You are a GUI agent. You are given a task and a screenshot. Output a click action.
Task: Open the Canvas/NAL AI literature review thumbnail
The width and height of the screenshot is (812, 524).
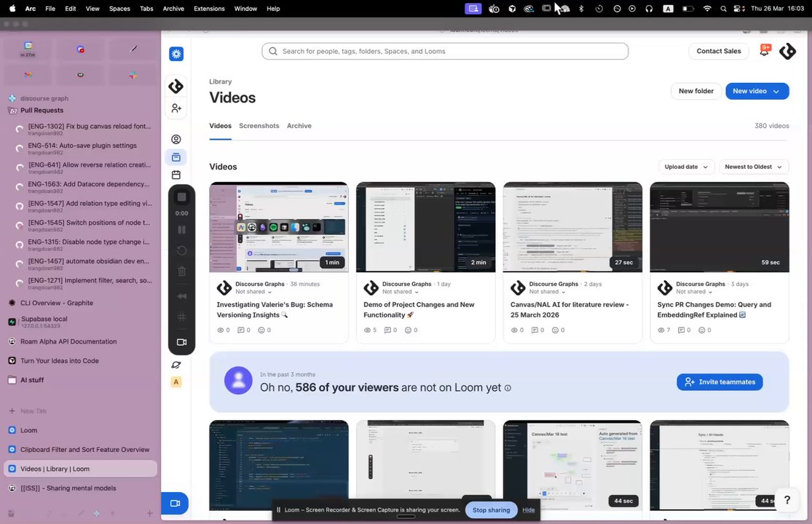[x=572, y=227]
